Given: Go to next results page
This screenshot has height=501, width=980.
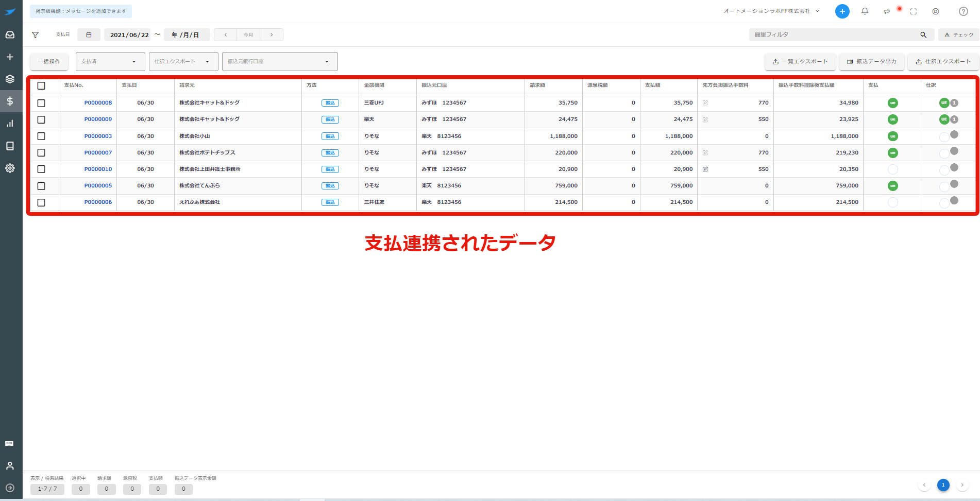Looking at the screenshot, I should pyautogui.click(x=962, y=485).
